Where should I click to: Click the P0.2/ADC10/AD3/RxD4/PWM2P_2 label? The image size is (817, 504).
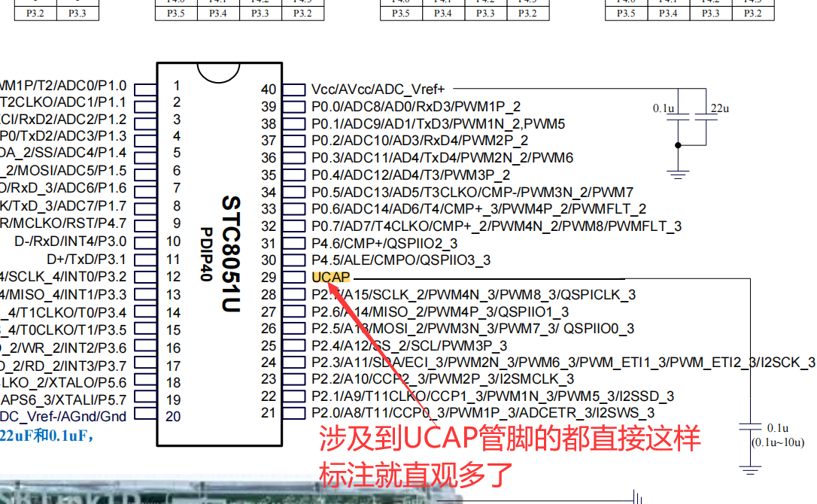420,141
